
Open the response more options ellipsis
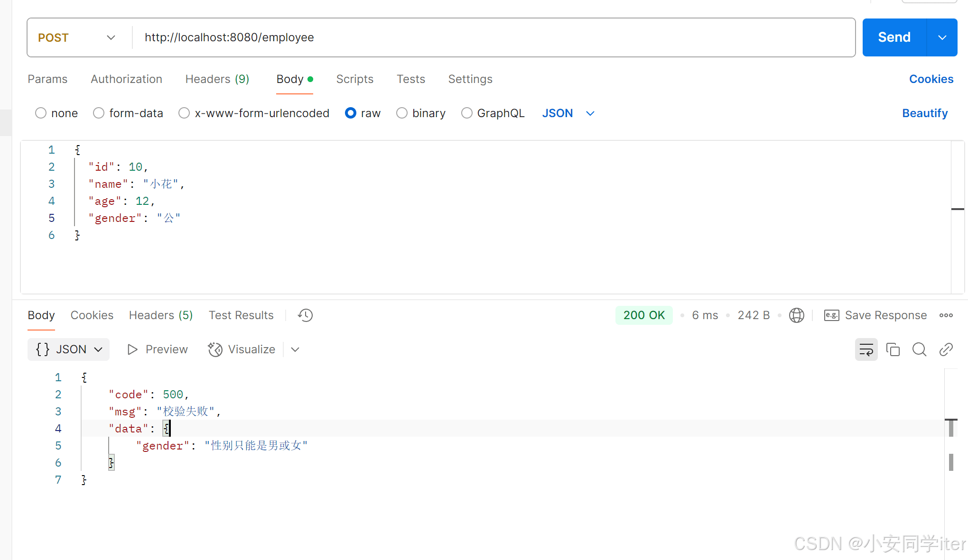946,315
